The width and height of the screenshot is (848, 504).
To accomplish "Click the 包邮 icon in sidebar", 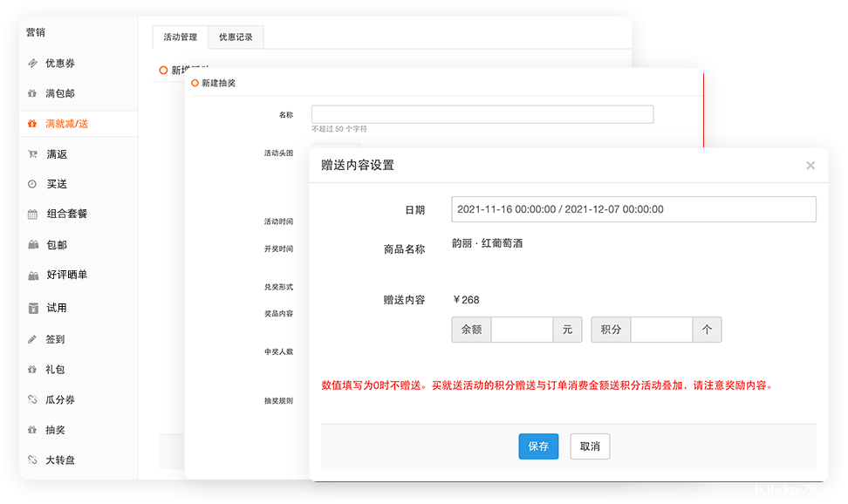I will (x=33, y=245).
